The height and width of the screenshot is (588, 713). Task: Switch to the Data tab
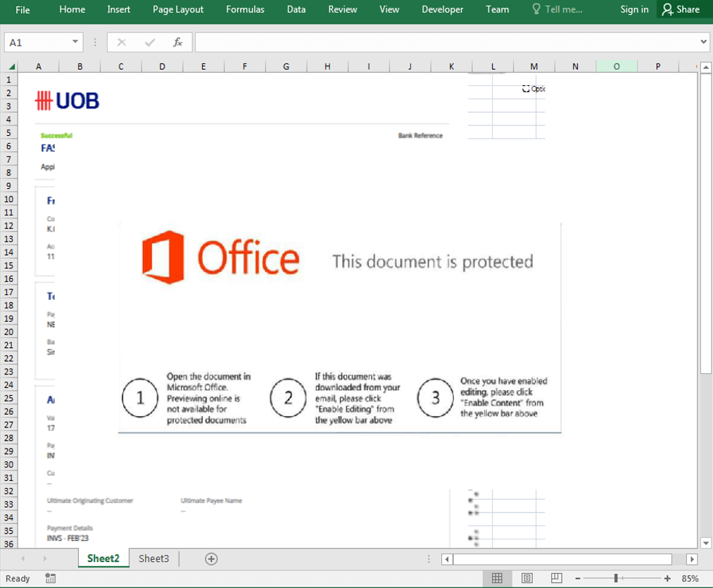296,10
